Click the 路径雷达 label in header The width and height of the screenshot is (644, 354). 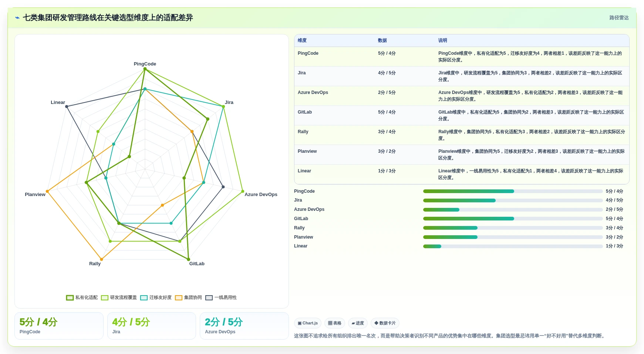pyautogui.click(x=619, y=18)
